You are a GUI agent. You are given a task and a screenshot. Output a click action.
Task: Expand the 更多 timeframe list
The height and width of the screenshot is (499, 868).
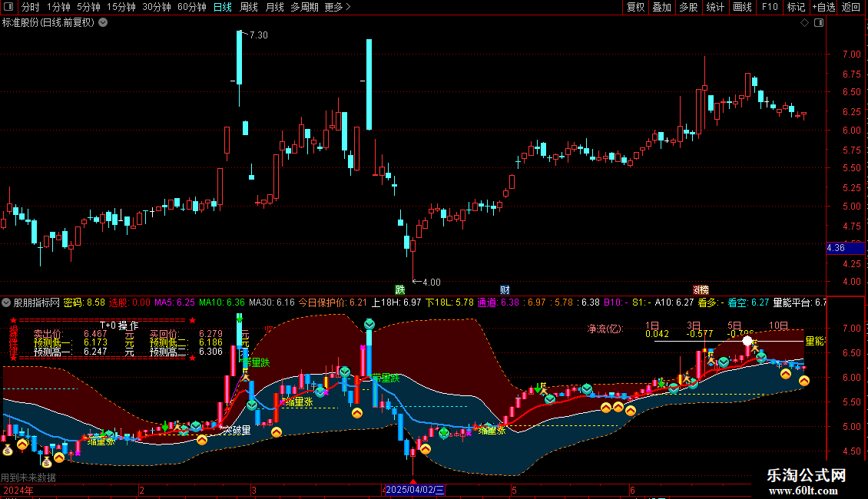(x=337, y=7)
